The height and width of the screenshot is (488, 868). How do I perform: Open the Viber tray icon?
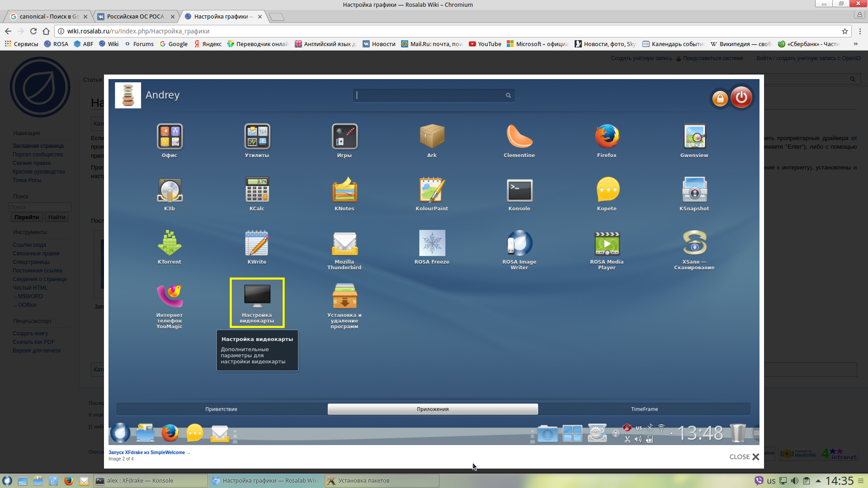pos(759,481)
